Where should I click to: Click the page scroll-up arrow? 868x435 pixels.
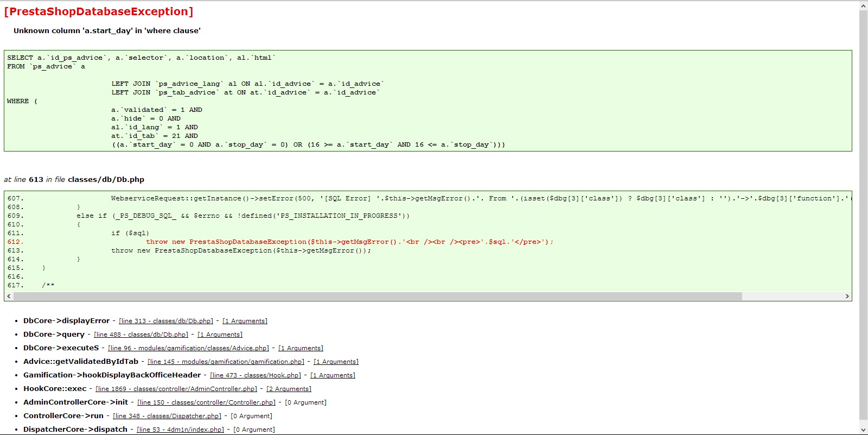click(x=864, y=6)
